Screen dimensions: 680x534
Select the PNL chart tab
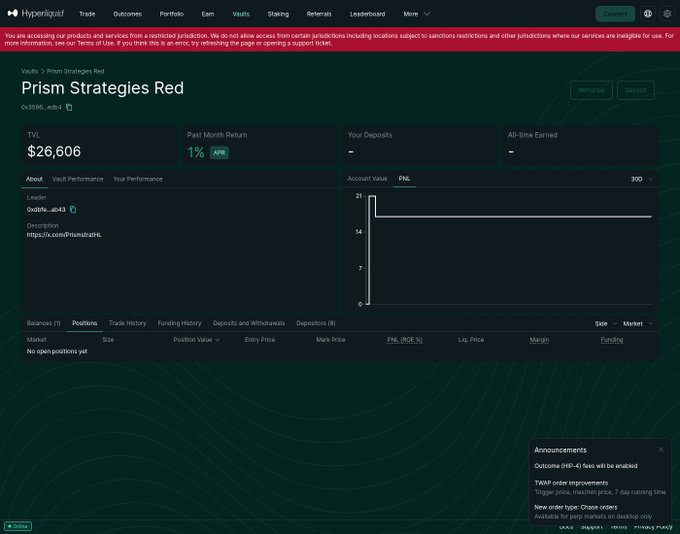click(x=404, y=179)
